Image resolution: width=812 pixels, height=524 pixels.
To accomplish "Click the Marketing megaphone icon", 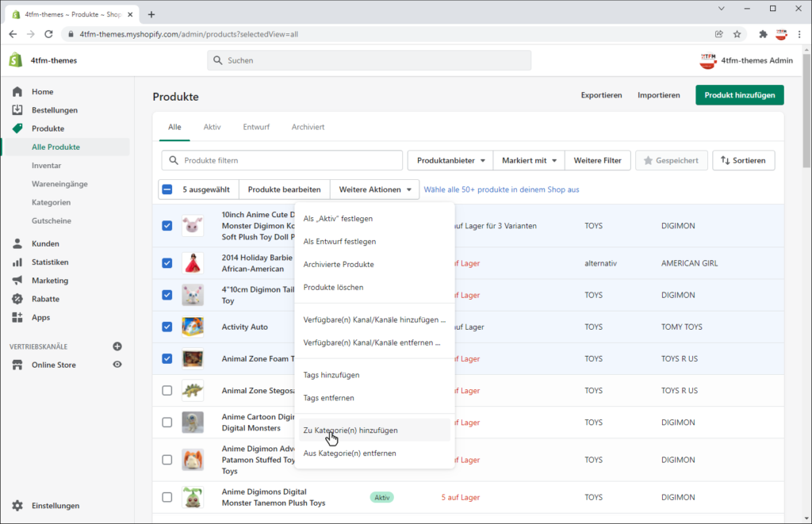I will (x=17, y=281).
